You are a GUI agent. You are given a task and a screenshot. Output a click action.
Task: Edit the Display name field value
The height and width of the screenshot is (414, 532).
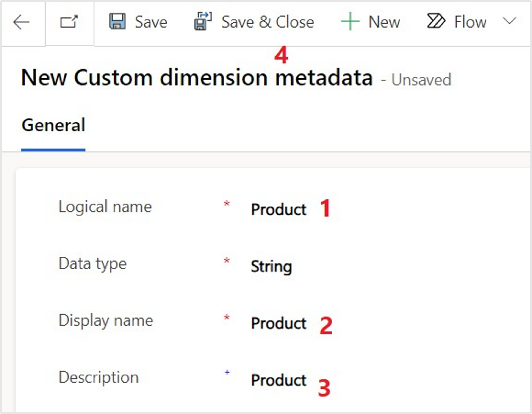point(278,323)
